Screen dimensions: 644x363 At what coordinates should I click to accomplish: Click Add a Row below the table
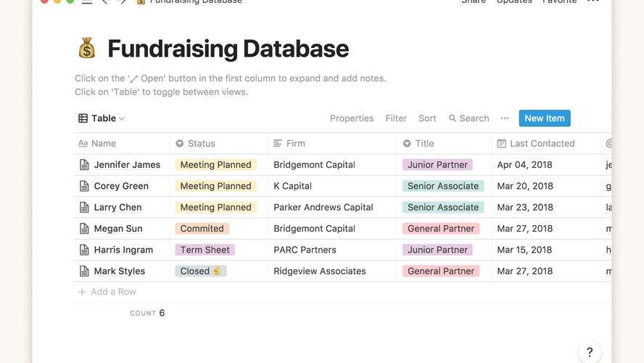tap(112, 292)
